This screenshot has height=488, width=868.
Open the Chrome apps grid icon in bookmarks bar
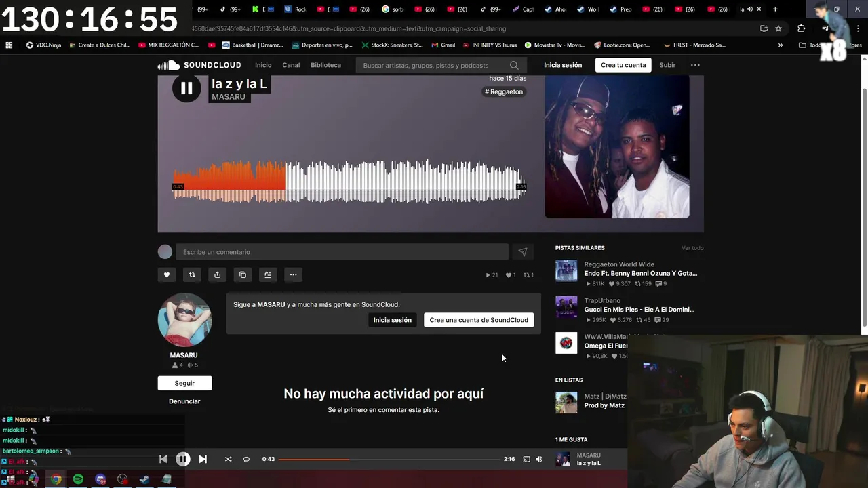[9, 45]
